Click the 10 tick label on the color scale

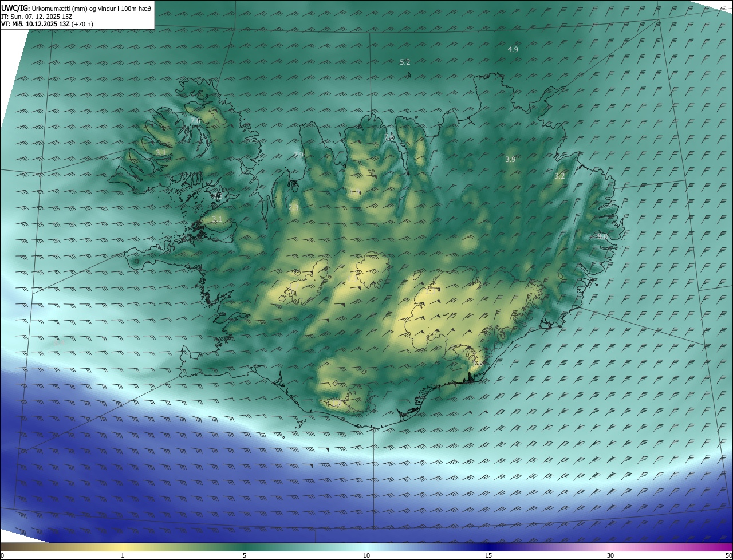pyautogui.click(x=366, y=555)
